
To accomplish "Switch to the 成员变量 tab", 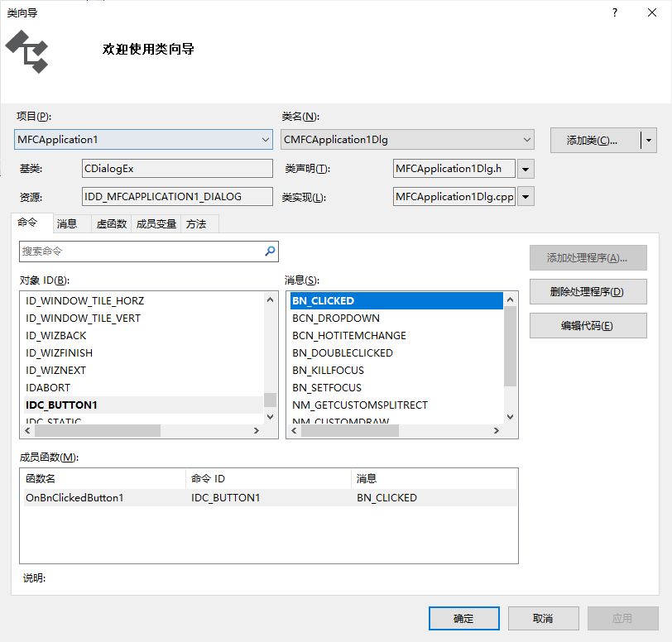I will (156, 223).
